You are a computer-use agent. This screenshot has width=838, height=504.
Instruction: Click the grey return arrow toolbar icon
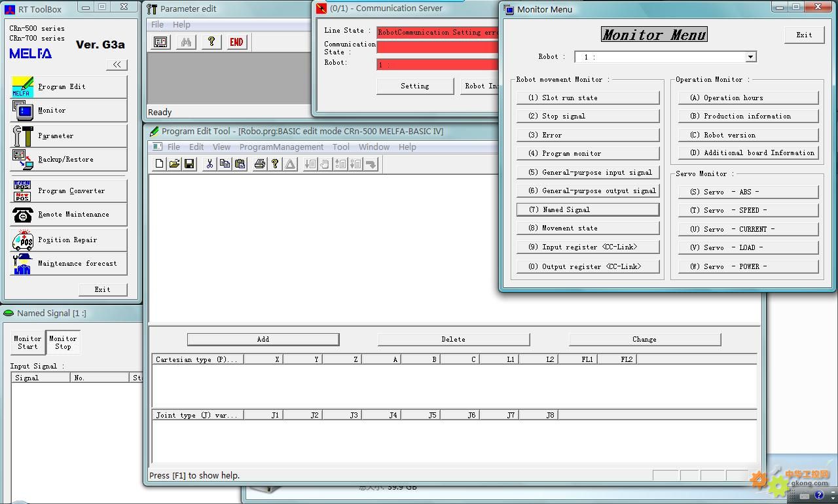coord(371,164)
